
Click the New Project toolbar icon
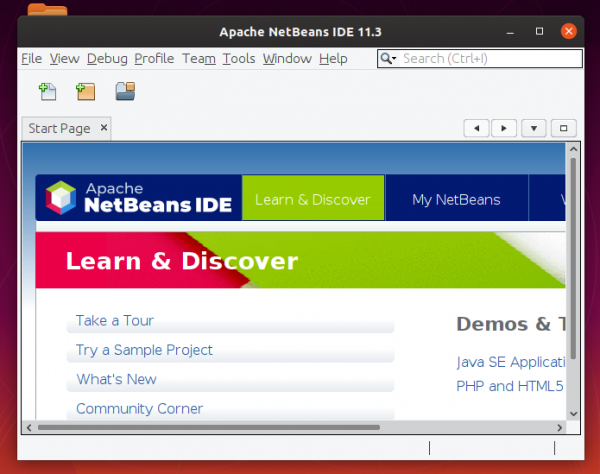85,92
